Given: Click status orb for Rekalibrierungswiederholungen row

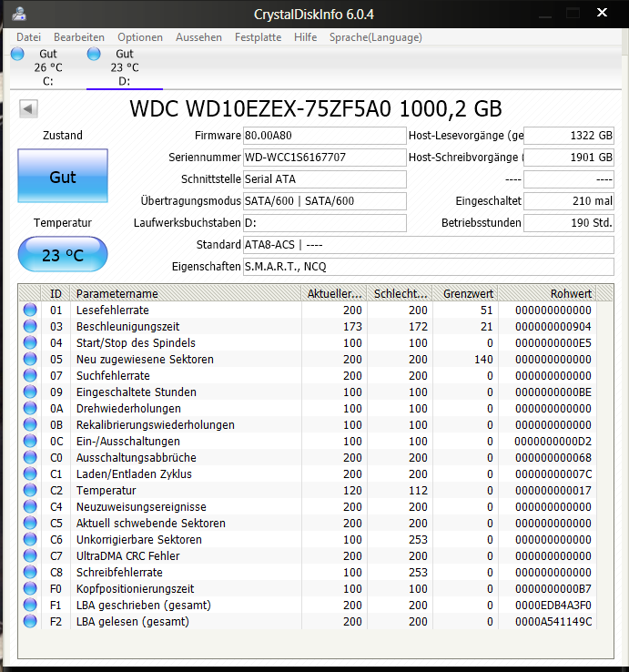Looking at the screenshot, I should (30, 424).
